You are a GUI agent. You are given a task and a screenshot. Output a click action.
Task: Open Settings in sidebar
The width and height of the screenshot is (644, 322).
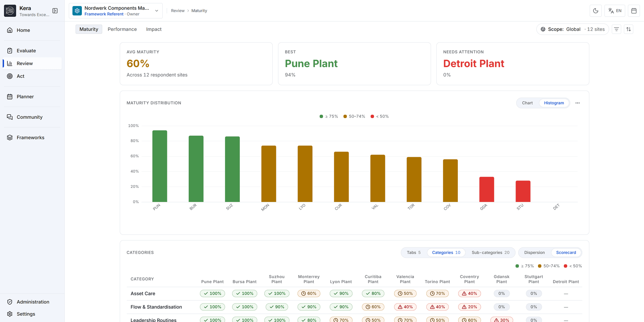(x=32, y=314)
